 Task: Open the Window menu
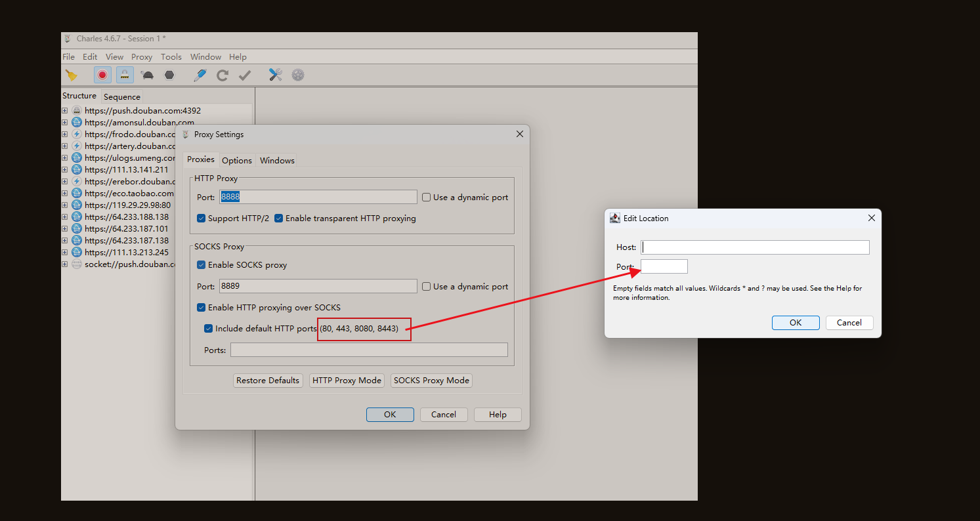coord(205,57)
